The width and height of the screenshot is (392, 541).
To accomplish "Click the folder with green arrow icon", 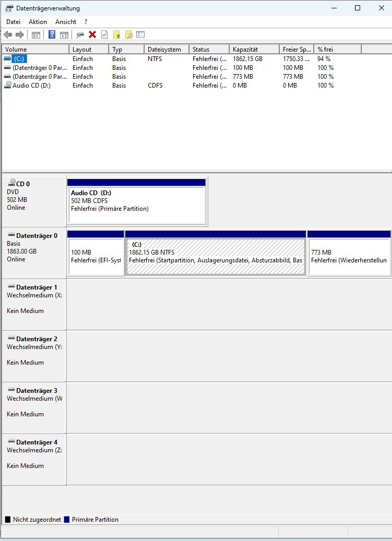I will click(117, 34).
